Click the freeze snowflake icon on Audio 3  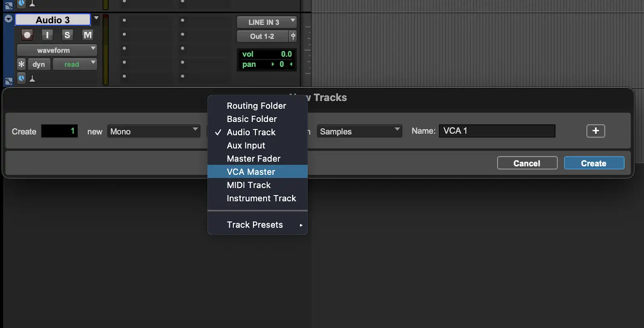point(21,64)
